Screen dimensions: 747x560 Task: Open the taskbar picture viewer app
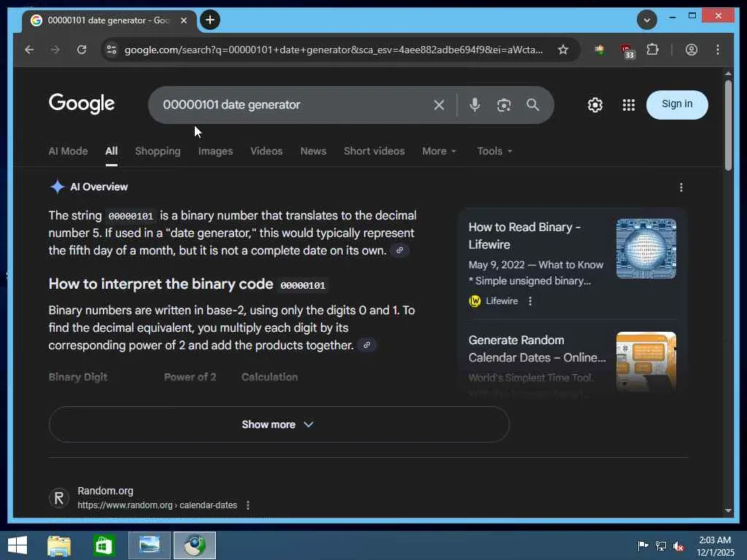[149, 545]
